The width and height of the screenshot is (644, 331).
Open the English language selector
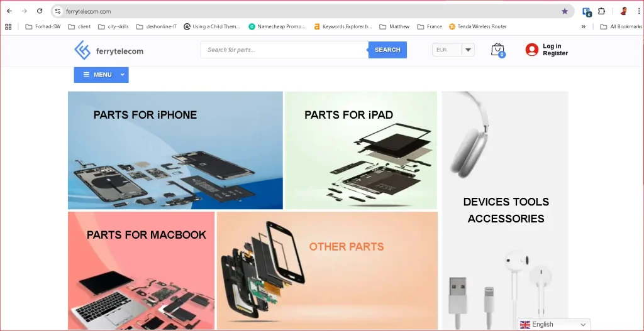(x=553, y=325)
